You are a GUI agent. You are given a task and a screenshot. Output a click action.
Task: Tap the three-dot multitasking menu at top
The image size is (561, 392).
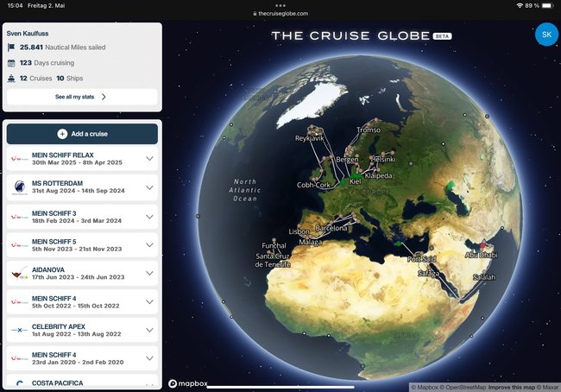(280, 5)
